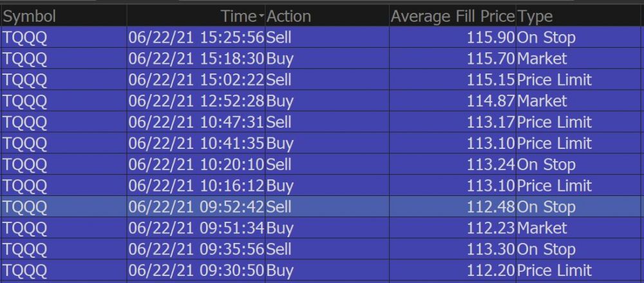Image resolution: width=644 pixels, height=283 pixels.
Task: Sort trades by the Symbol column header
Action: click(30, 16)
